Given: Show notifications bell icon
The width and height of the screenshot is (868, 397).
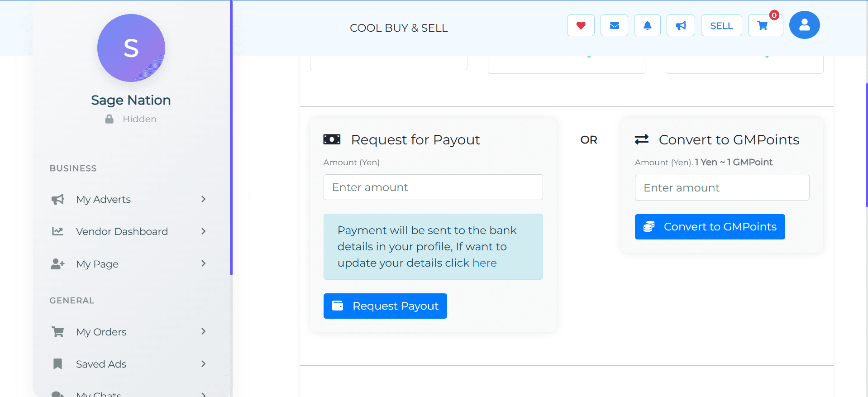Looking at the screenshot, I should 647,25.
